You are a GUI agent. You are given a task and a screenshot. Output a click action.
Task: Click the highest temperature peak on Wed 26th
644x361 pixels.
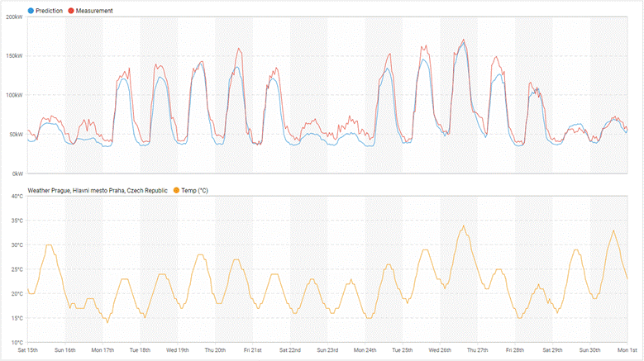tap(464, 226)
